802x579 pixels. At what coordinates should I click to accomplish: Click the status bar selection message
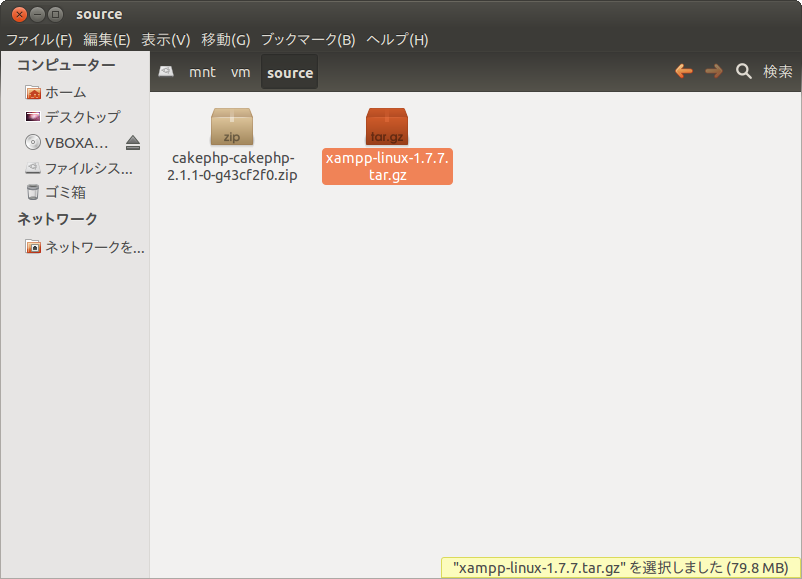click(x=620, y=568)
